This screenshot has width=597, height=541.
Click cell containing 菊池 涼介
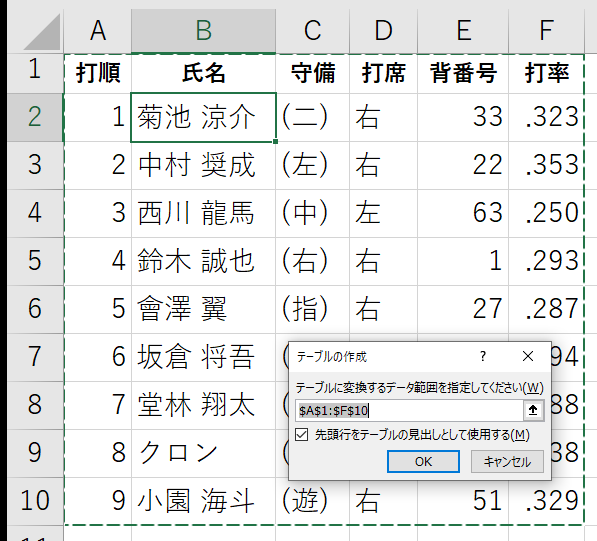203,117
